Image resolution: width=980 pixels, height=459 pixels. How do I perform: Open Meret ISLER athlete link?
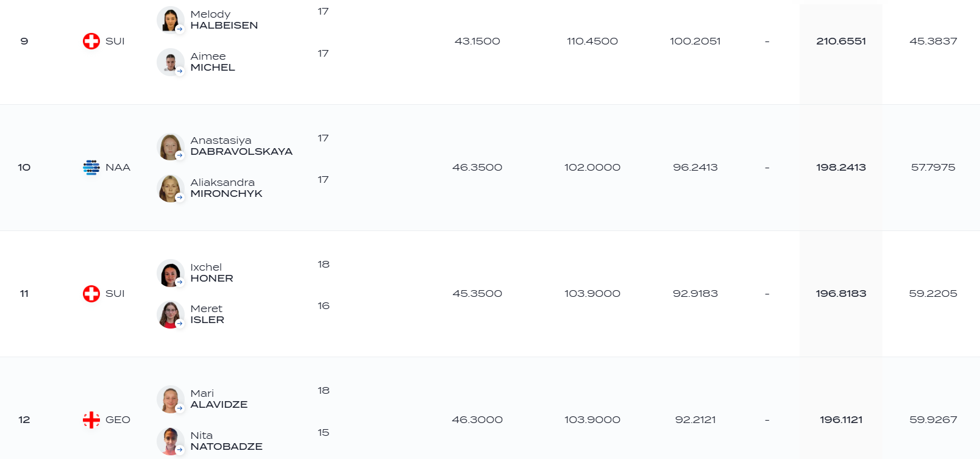pyautogui.click(x=207, y=314)
